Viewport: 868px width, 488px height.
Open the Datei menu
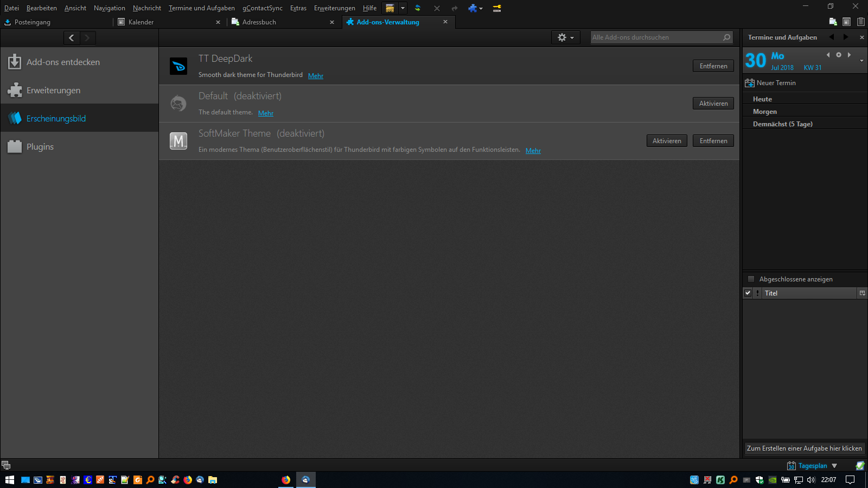(11, 8)
